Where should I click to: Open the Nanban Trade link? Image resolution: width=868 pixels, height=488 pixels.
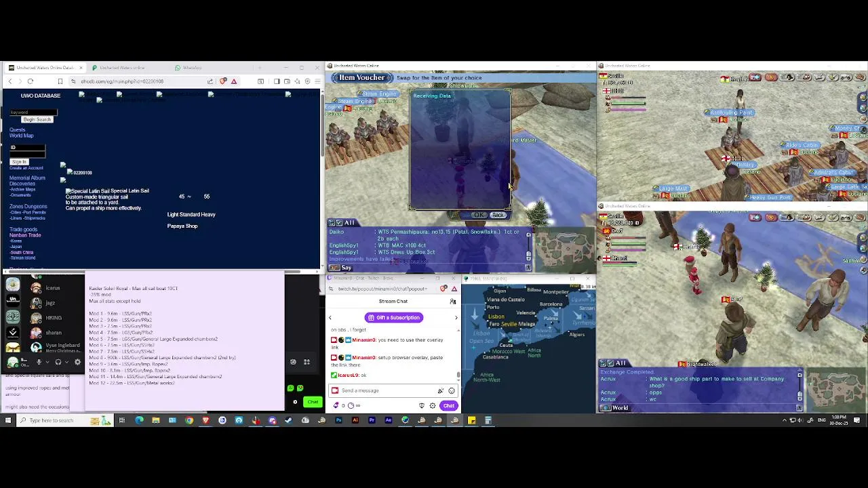click(25, 235)
